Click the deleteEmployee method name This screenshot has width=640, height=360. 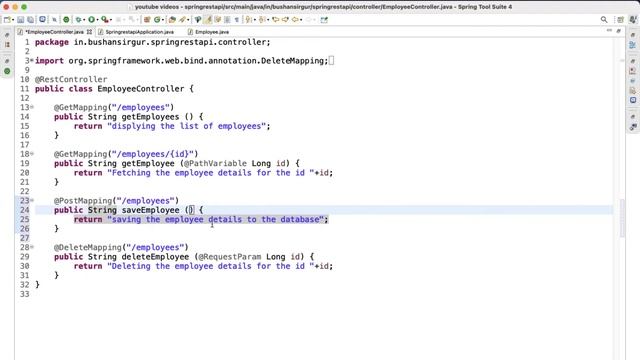click(x=155, y=257)
